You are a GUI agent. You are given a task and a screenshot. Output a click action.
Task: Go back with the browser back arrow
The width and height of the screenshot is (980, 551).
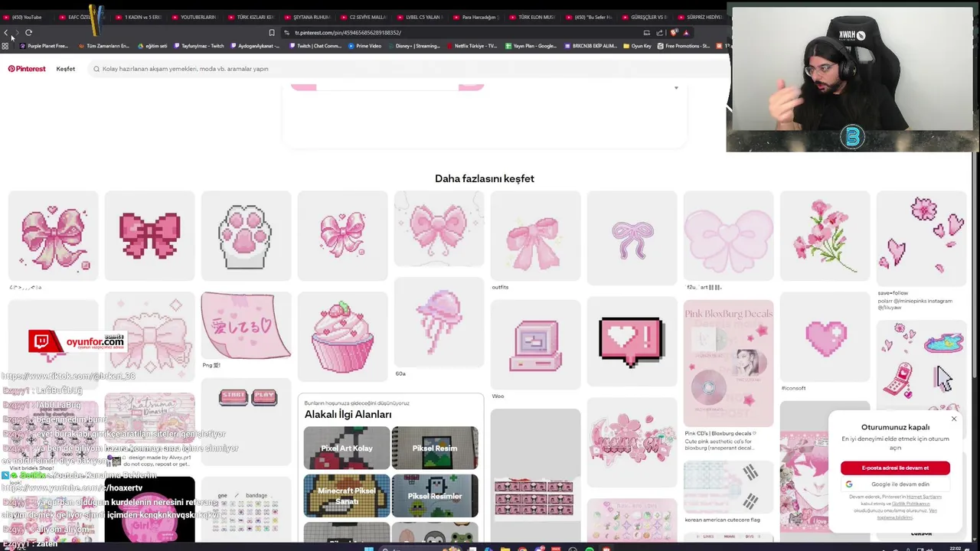tap(5, 33)
